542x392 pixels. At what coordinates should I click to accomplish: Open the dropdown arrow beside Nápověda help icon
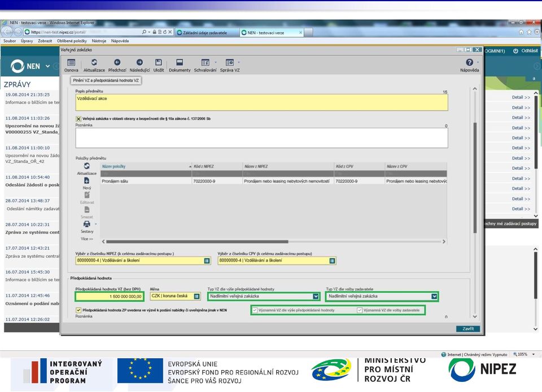pos(478,63)
